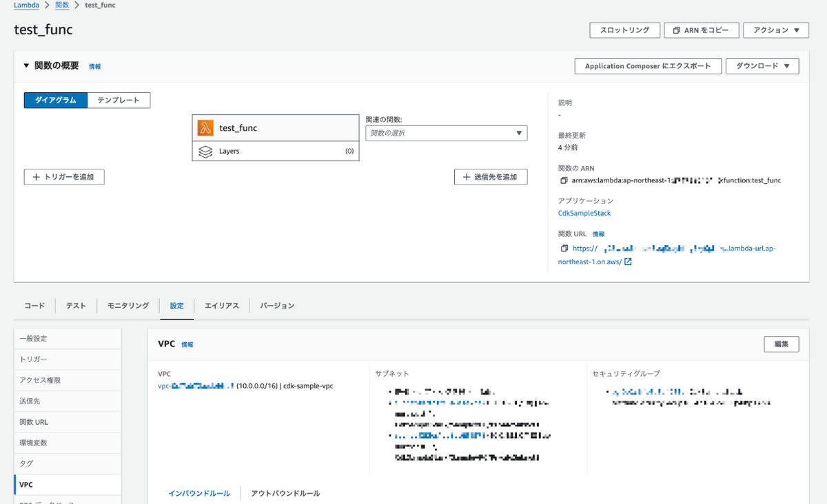Click the plus icon on トリガーを追加
Screen dimensions: 827x504
(36, 177)
